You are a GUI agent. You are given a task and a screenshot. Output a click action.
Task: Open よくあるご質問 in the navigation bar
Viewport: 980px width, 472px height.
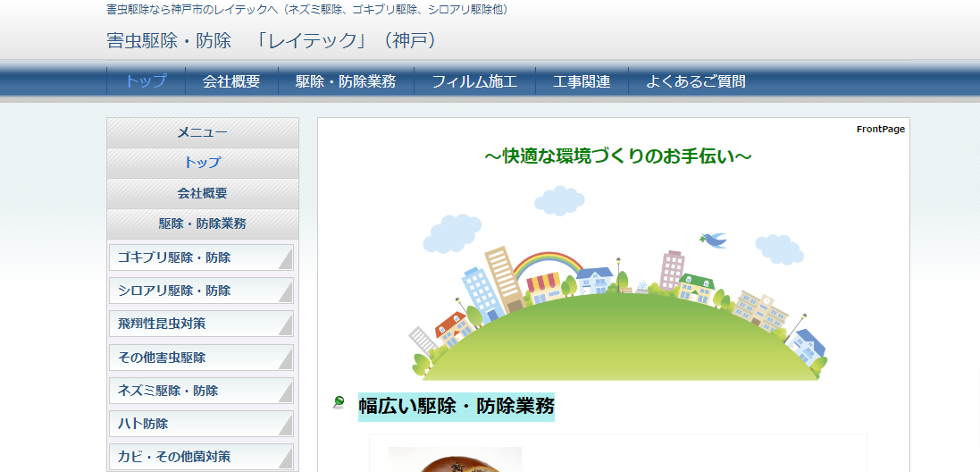click(696, 81)
